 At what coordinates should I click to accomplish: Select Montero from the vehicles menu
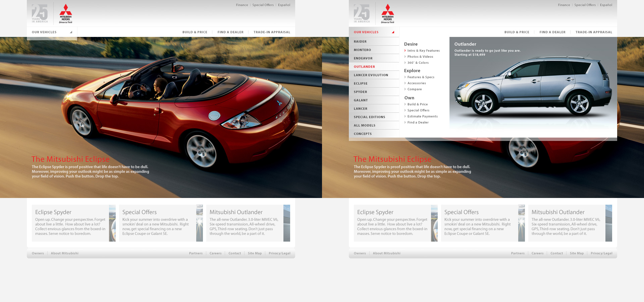[x=374, y=50]
